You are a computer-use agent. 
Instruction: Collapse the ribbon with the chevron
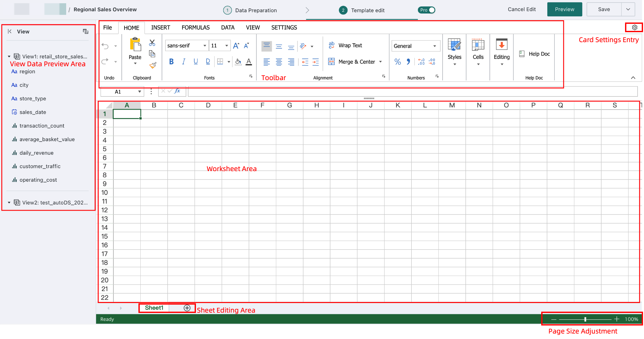pos(633,78)
